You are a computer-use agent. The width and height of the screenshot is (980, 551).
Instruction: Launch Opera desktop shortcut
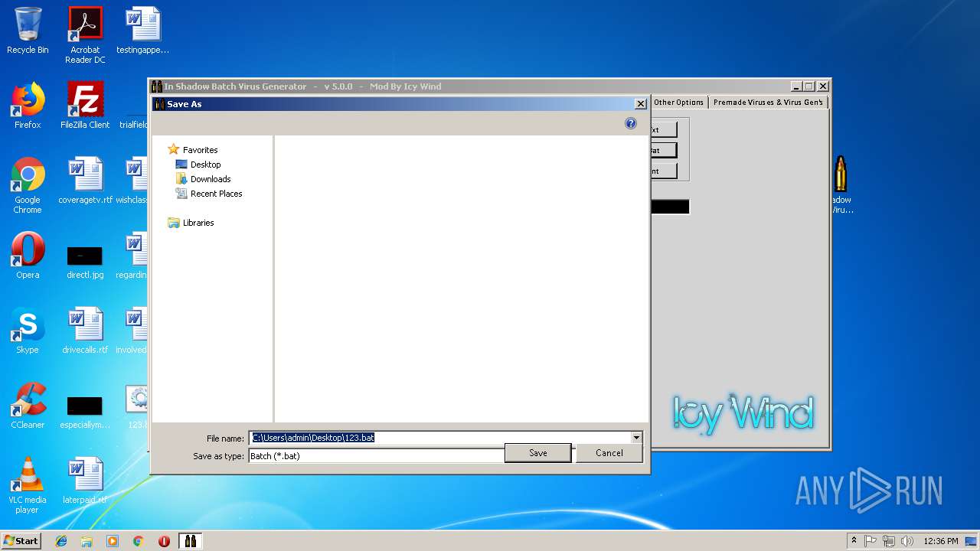pos(28,256)
